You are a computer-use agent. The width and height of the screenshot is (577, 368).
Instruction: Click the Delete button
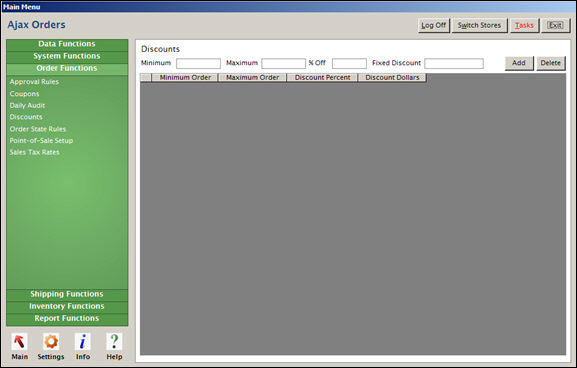[551, 63]
